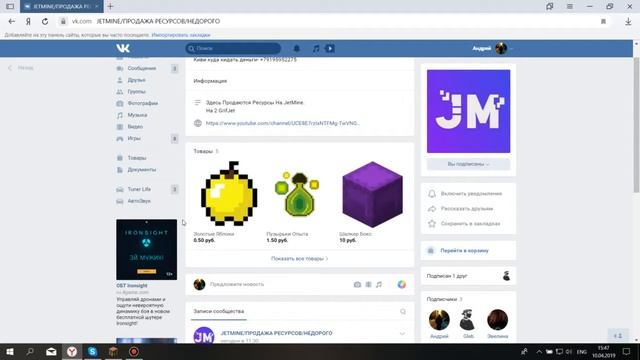Open Windows action center icon
640x360 pixels.
(x=627, y=351)
